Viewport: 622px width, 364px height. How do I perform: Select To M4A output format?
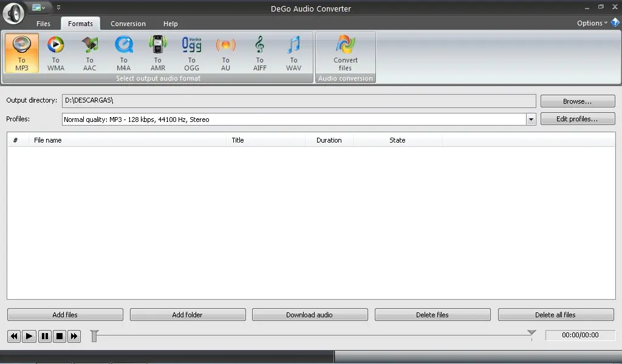(x=124, y=53)
